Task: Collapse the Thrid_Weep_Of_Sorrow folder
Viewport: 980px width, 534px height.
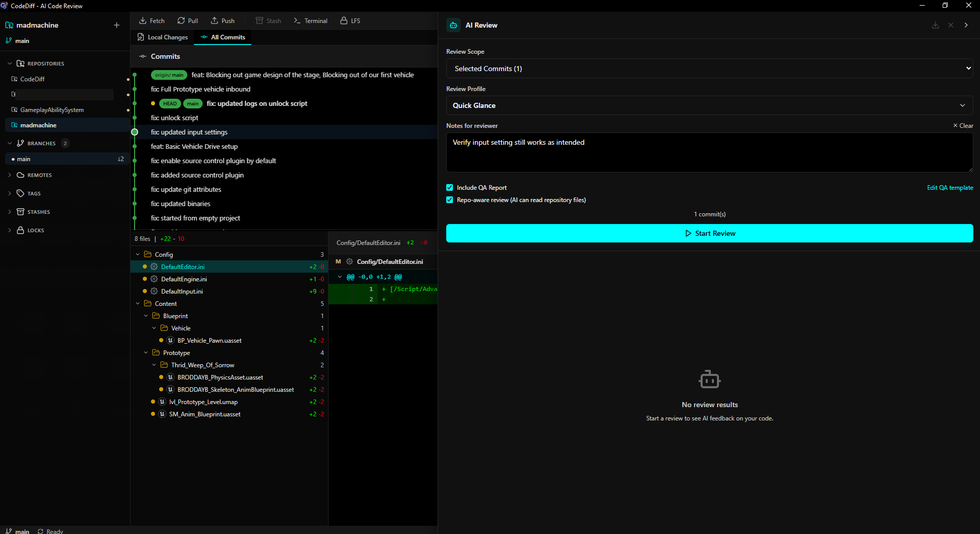Action: coord(154,365)
